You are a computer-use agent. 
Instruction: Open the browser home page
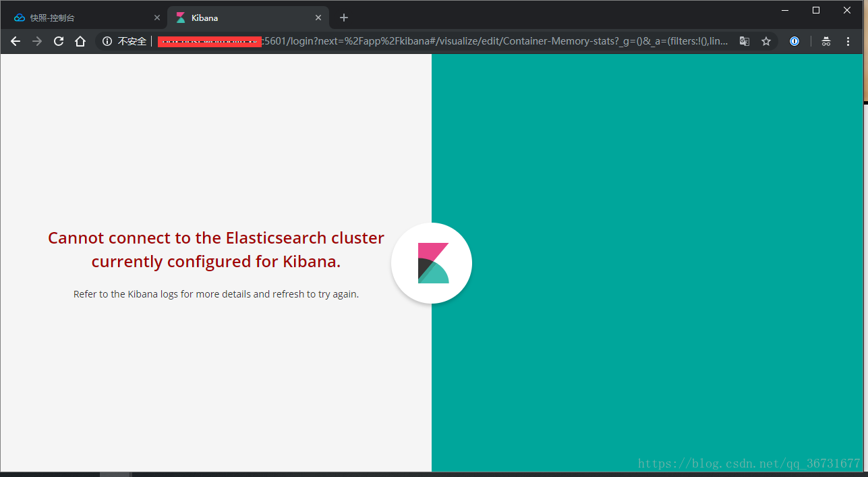[x=80, y=41]
